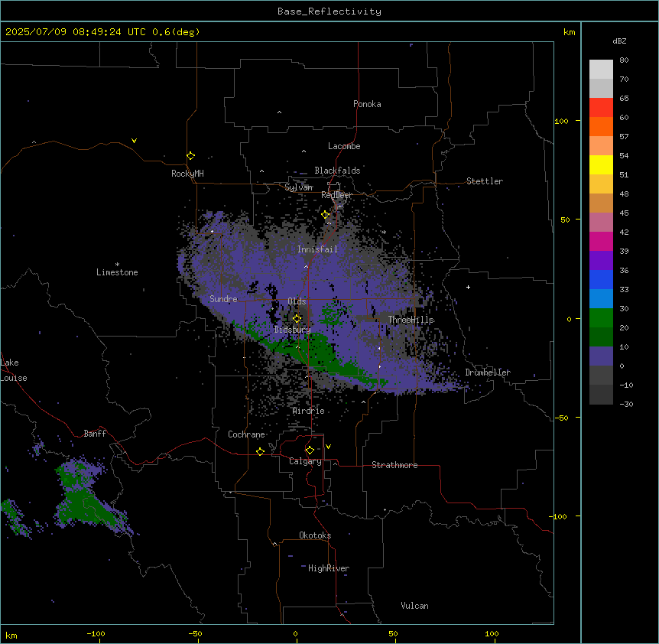Click the yellow diamond marker above Calgary label

[x=310, y=450]
